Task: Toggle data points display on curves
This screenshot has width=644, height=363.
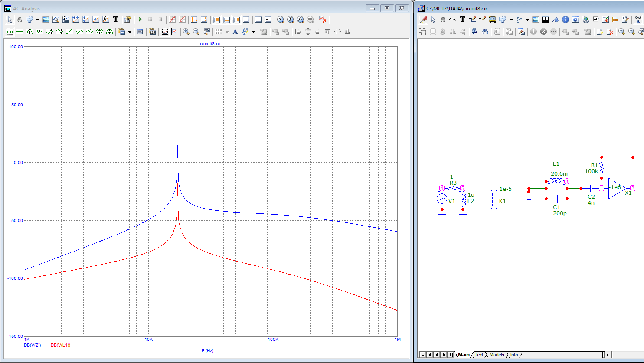Action: [x=172, y=20]
